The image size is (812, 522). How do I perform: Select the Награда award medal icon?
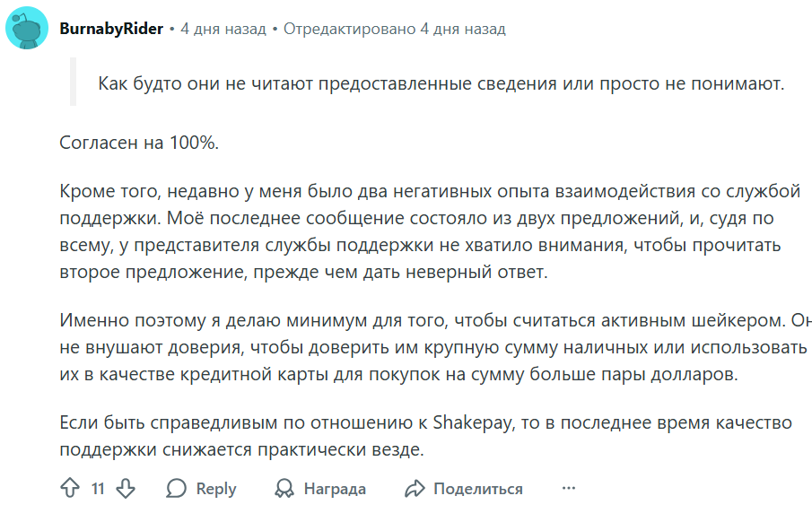click(x=283, y=489)
